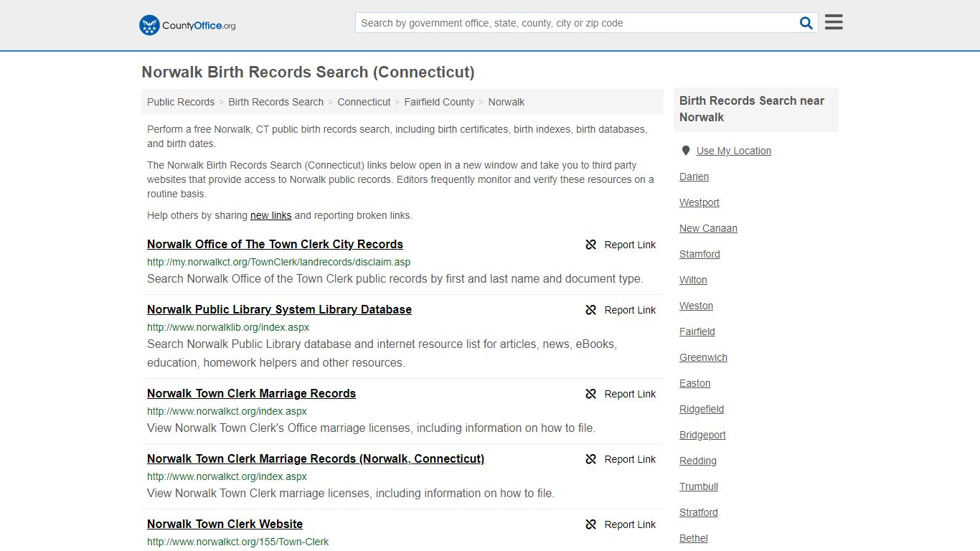Screen dimensions: 980x551
Task: Follow the 'new links' hyperlink
Action: click(x=270, y=215)
